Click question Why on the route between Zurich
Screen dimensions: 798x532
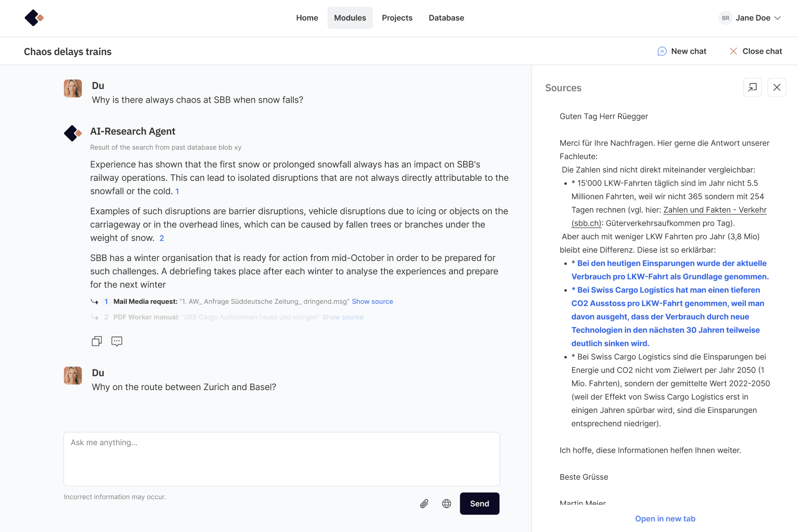point(184,387)
